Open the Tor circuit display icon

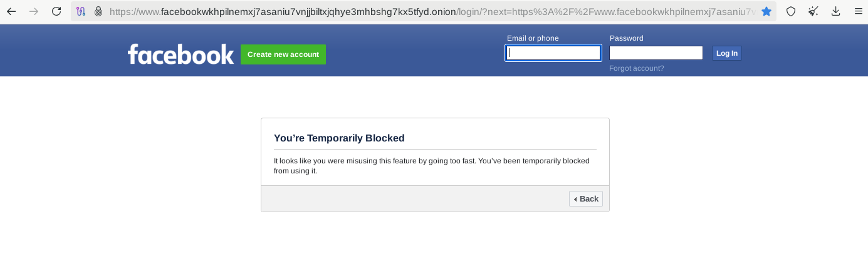(81, 11)
